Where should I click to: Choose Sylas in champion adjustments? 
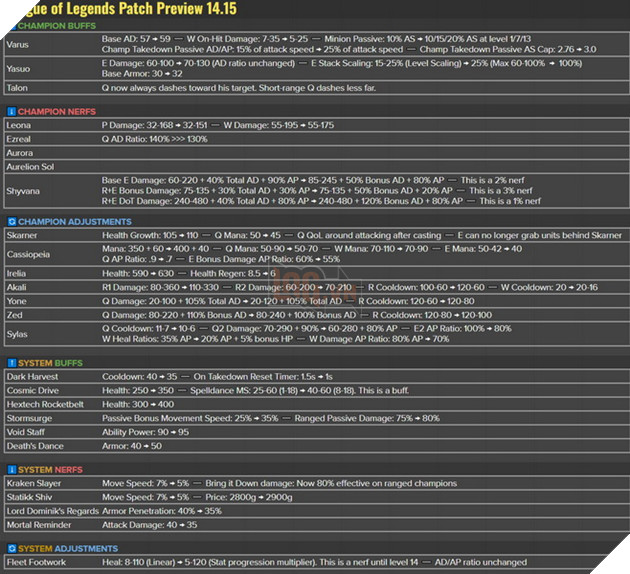[18, 332]
